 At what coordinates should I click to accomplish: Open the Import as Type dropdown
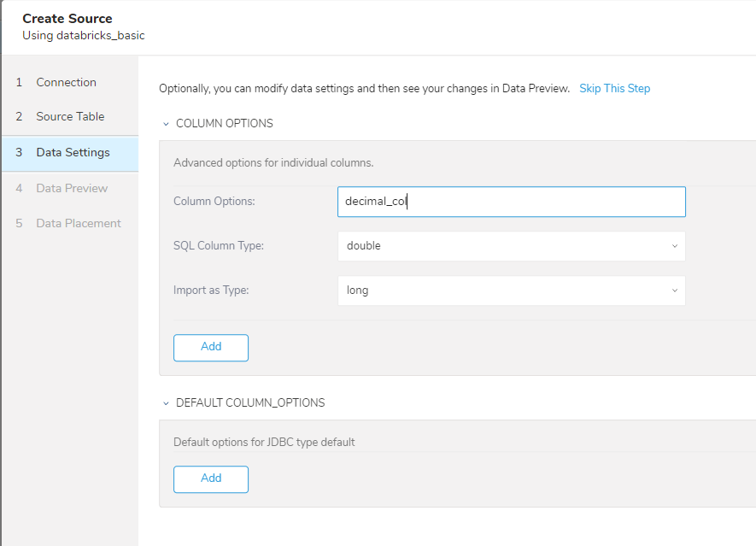click(510, 291)
